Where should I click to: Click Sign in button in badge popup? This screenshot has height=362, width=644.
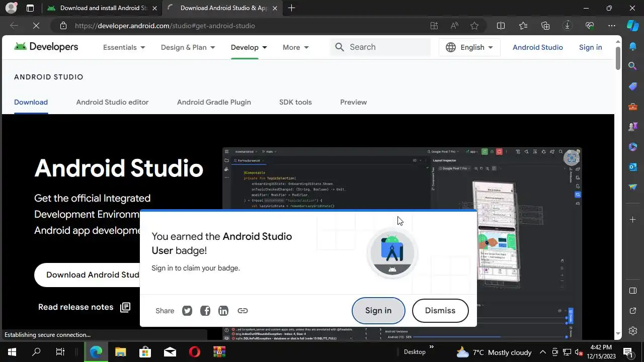click(x=378, y=311)
